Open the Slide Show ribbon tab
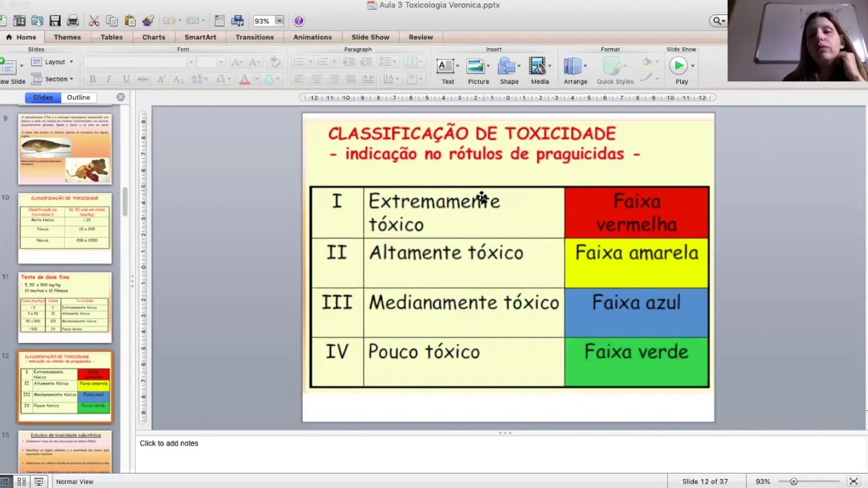Screen dimensions: 868x488 pos(370,37)
